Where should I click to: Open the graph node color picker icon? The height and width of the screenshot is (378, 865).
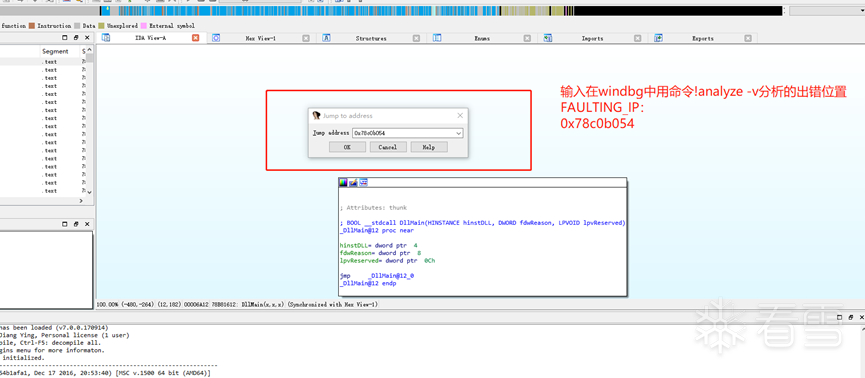pos(343,183)
